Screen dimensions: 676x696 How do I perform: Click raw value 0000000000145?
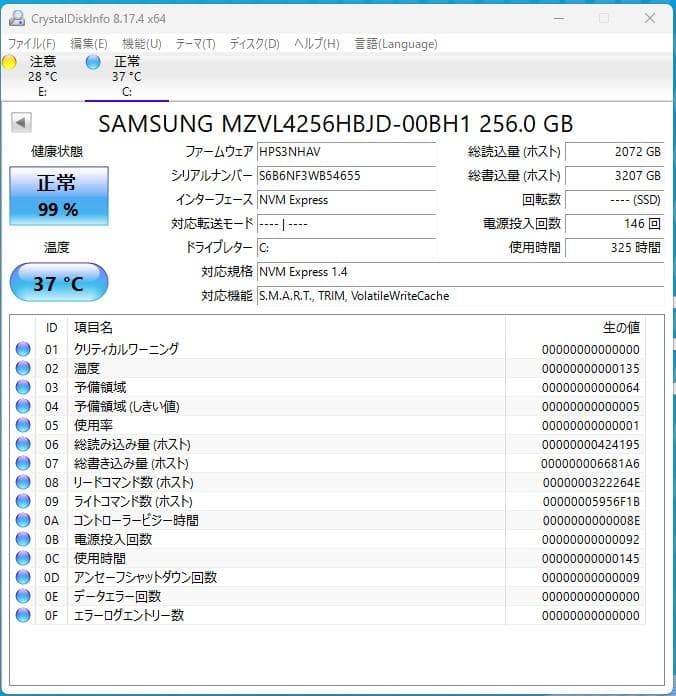[590, 558]
